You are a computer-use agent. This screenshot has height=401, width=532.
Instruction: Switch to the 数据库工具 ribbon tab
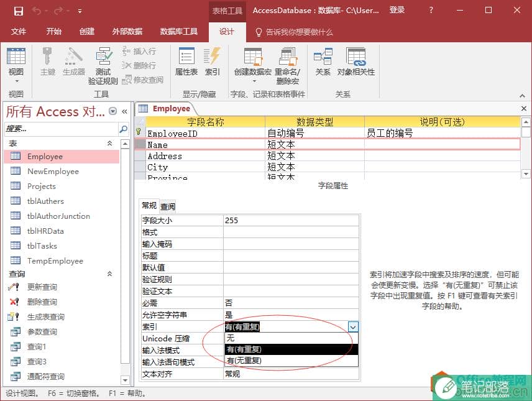pyautogui.click(x=179, y=32)
